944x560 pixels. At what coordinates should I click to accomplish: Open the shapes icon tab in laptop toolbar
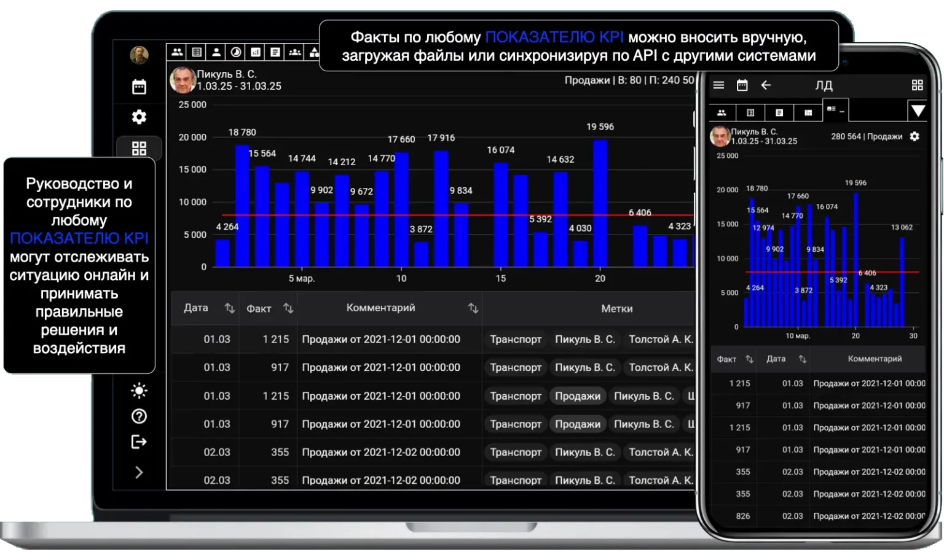coord(313,52)
